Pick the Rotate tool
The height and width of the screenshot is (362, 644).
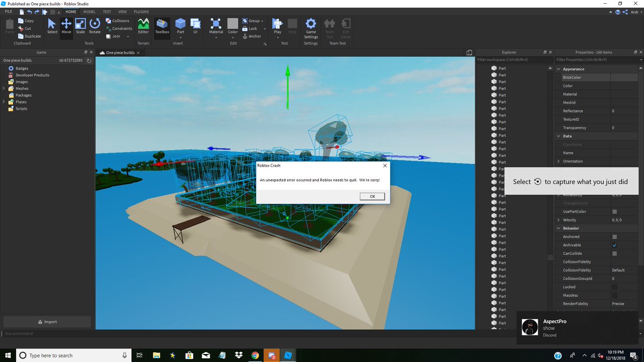coord(95,26)
